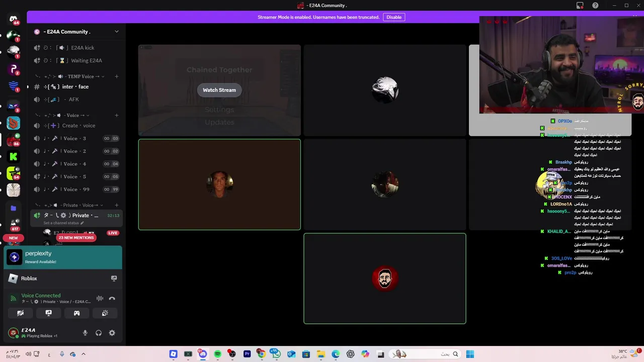Open the inter · face text channel
Screen dimensions: 644x362
tap(76, 86)
